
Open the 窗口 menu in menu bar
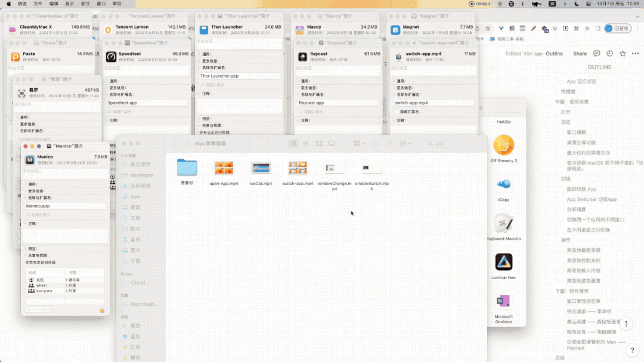[101, 4]
